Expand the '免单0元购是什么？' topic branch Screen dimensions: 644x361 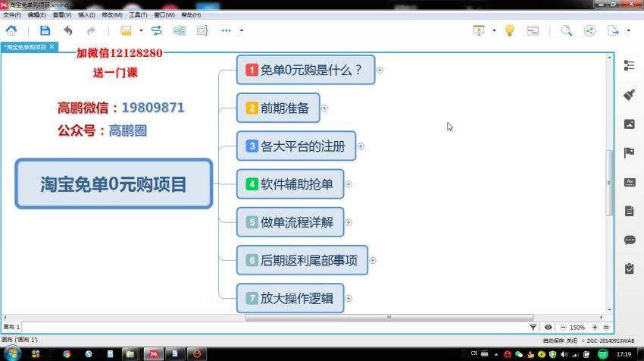click(380, 71)
